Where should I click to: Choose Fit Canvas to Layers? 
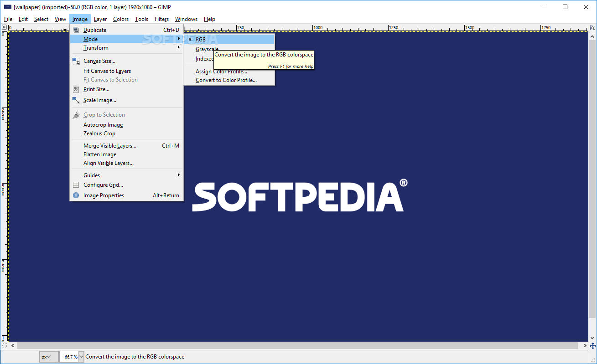point(126,71)
